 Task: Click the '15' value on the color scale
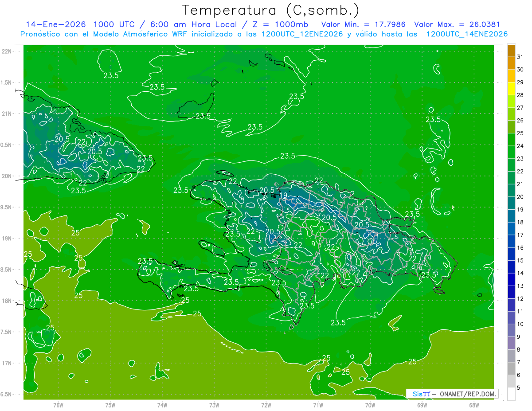pyautogui.click(x=520, y=260)
